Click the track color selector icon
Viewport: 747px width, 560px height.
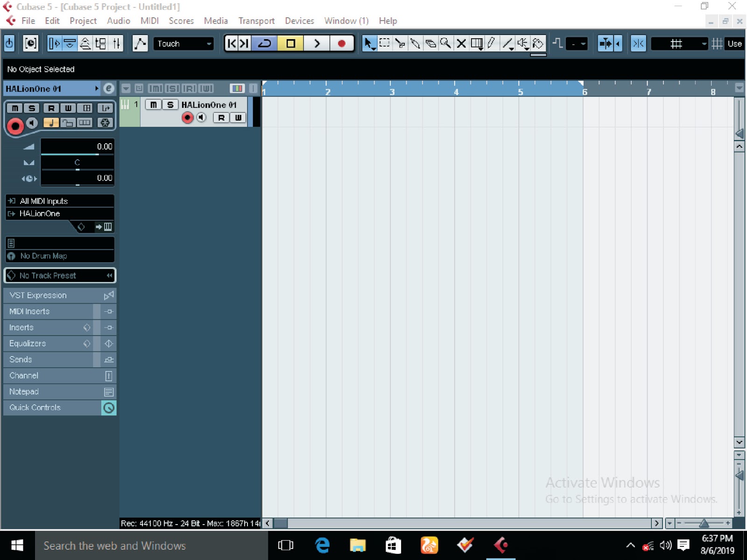[237, 88]
